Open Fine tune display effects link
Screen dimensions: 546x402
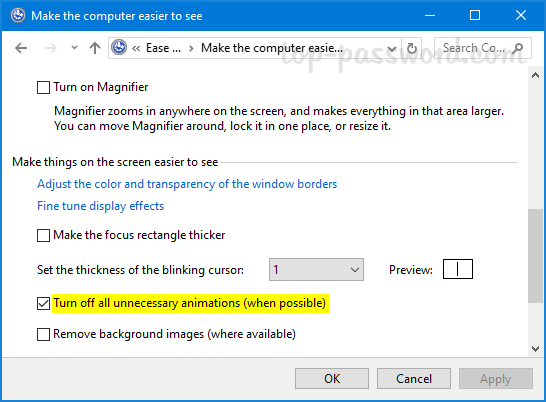coord(101,206)
